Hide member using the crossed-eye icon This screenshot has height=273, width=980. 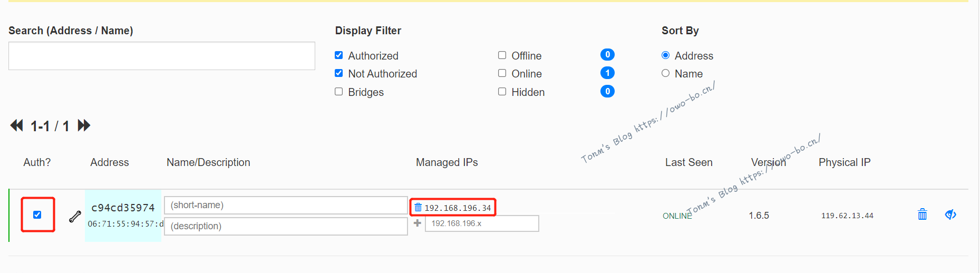coord(950,214)
